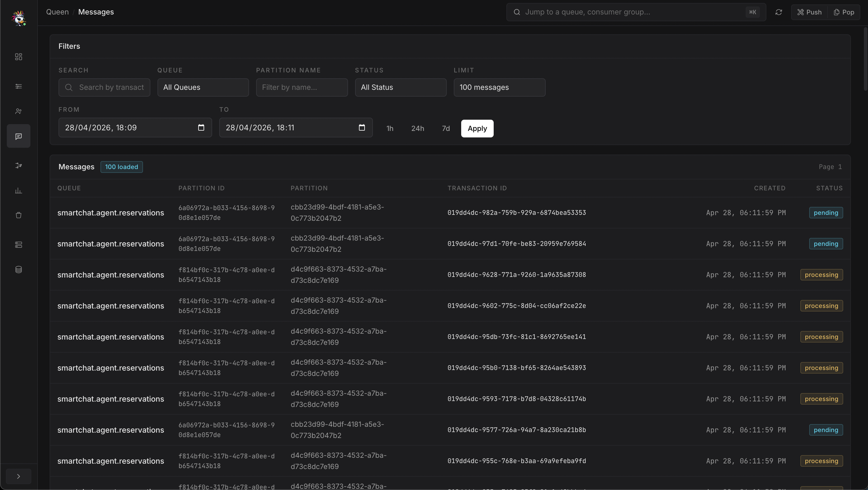Select Messages in the breadcrumb trail
Image resolution: width=868 pixels, height=490 pixels.
[96, 12]
